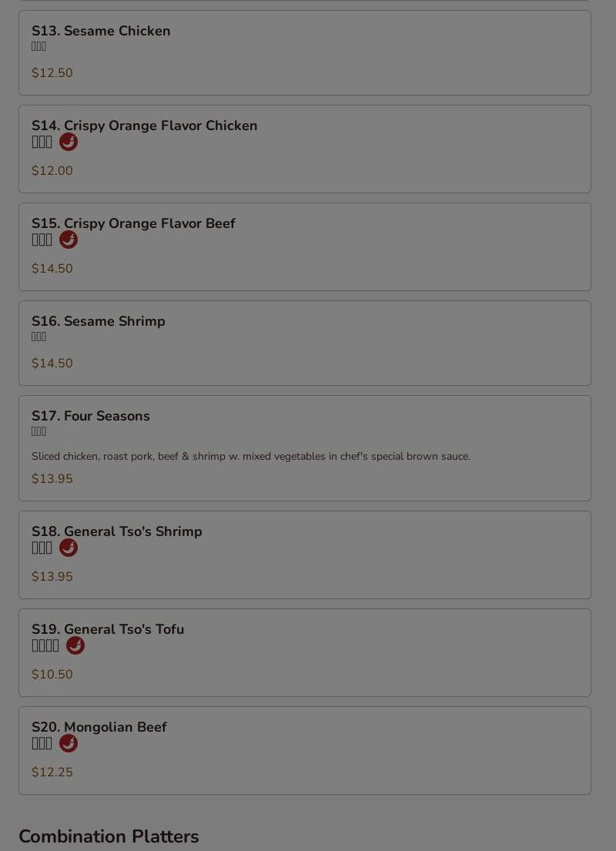The width and height of the screenshot is (616, 851).
Task: Click spicy chili icon on Crispy Orange Flavor Beef
Action: pyautogui.click(x=69, y=240)
